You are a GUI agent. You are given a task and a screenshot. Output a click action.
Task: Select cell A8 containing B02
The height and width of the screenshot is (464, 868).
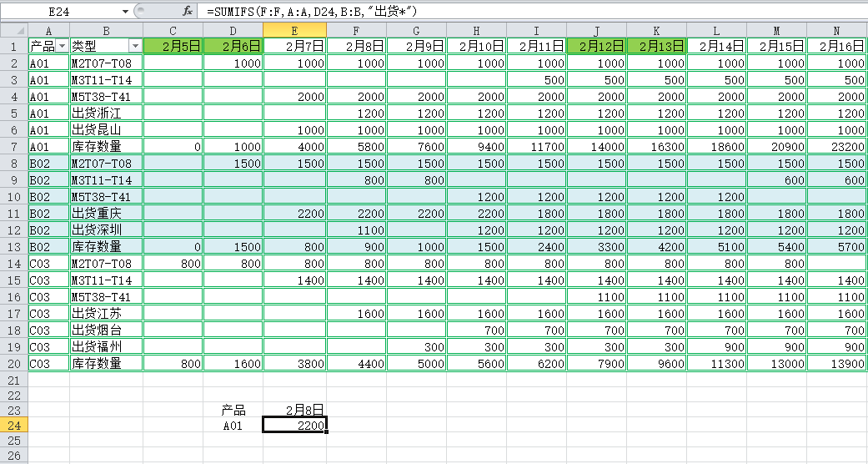coord(48,163)
